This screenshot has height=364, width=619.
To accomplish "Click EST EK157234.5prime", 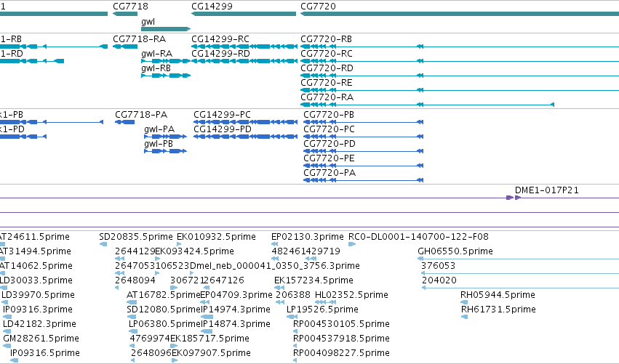I will [x=314, y=280].
